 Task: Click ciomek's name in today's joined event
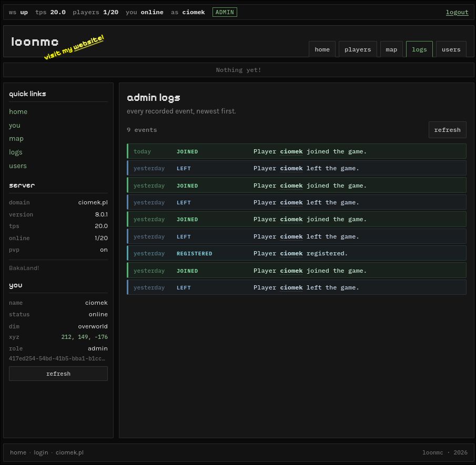291,151
